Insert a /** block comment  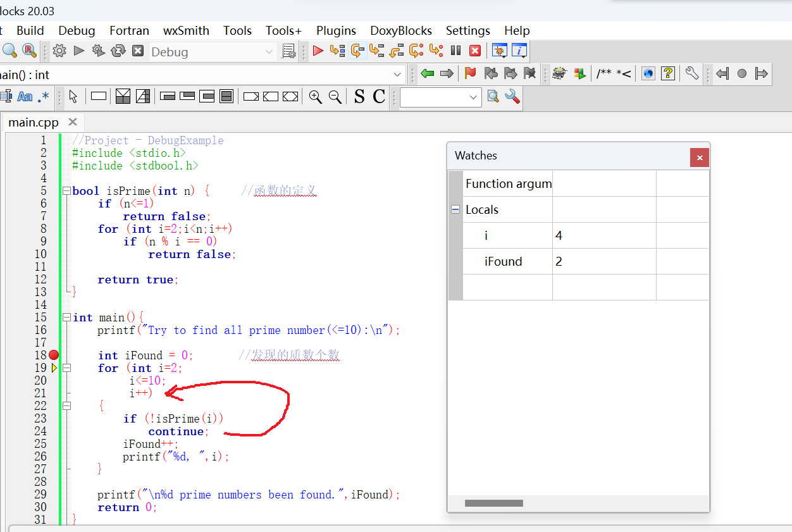[x=604, y=74]
